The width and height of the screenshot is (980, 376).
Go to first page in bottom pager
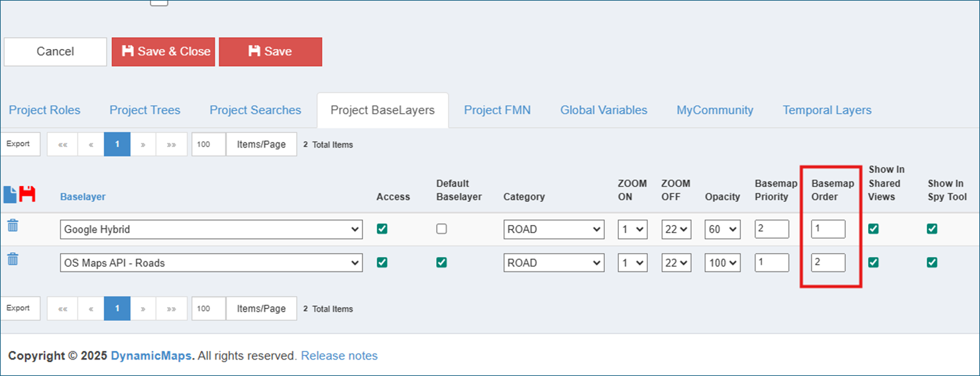tap(63, 308)
